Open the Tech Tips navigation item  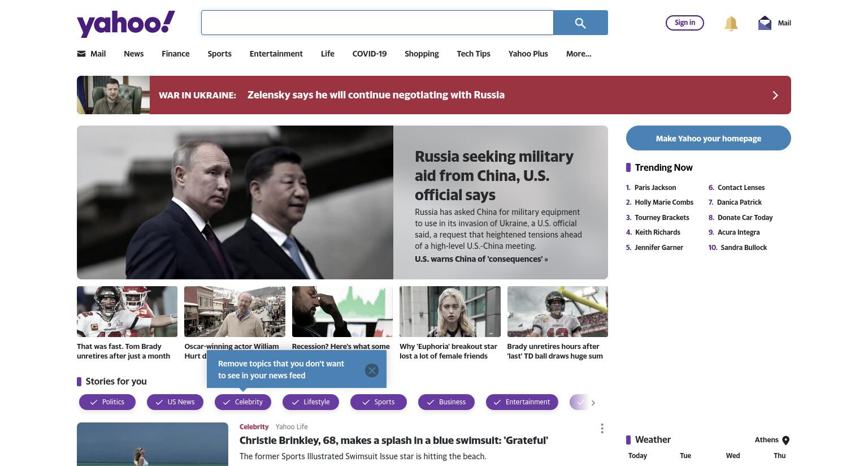[474, 54]
